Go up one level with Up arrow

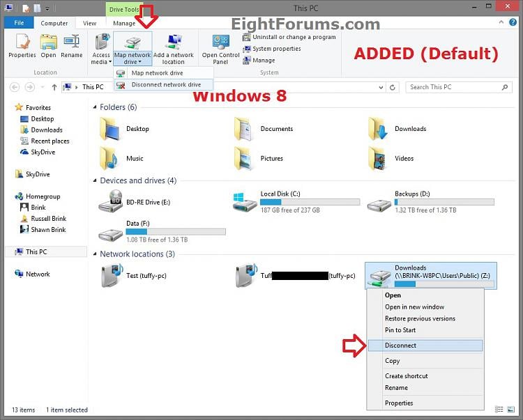[x=54, y=87]
